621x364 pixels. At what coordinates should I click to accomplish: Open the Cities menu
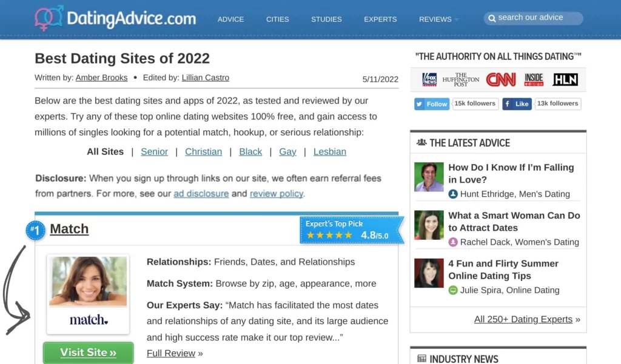pos(277,19)
